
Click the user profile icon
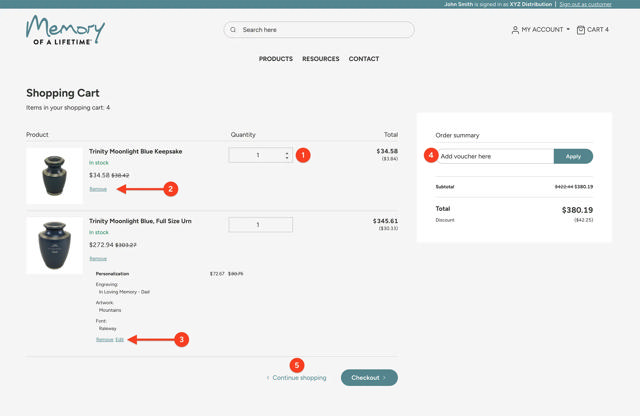pyautogui.click(x=515, y=30)
